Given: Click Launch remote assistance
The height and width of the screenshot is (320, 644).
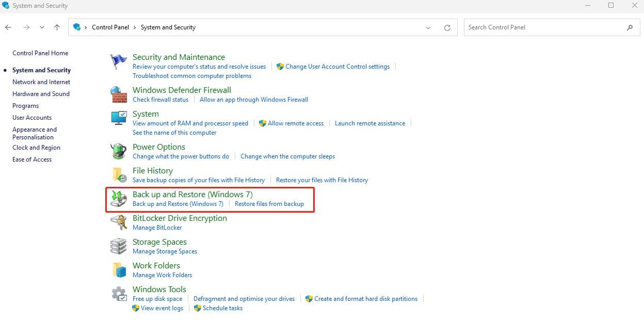Looking at the screenshot, I should pos(370,123).
